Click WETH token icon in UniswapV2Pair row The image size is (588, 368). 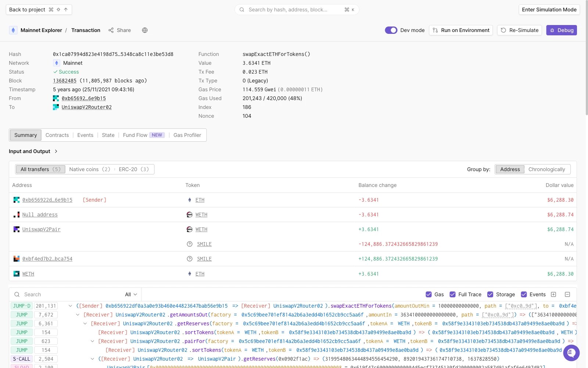pos(190,229)
